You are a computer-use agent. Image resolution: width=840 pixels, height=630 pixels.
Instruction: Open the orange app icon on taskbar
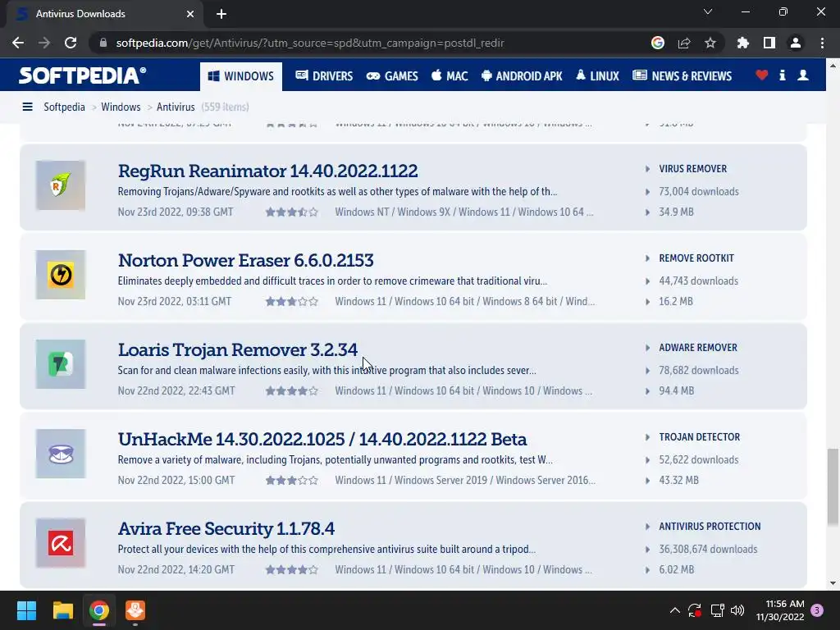[135, 610]
